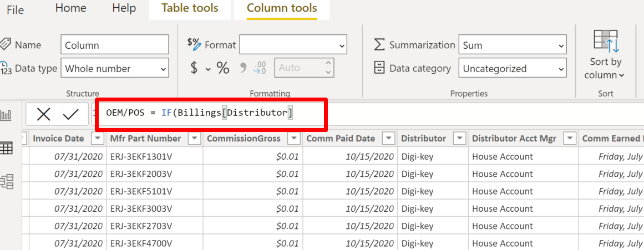
Task: Switch to Data view table icon in sidebar
Action: click(6, 148)
